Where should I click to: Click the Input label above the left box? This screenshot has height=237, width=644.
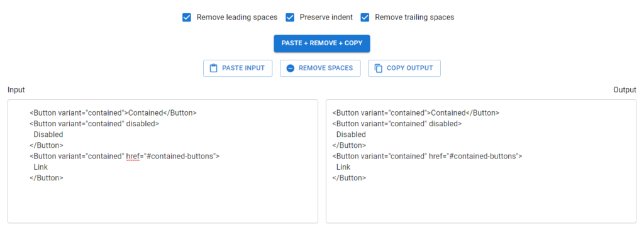pyautogui.click(x=16, y=90)
